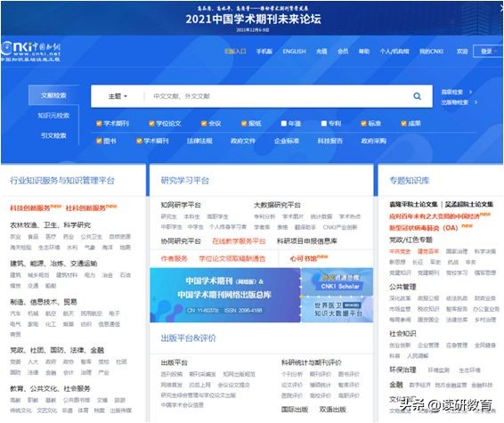This screenshot has width=504, height=423.
Task: Open the 手机版 menu item
Action: (264, 52)
